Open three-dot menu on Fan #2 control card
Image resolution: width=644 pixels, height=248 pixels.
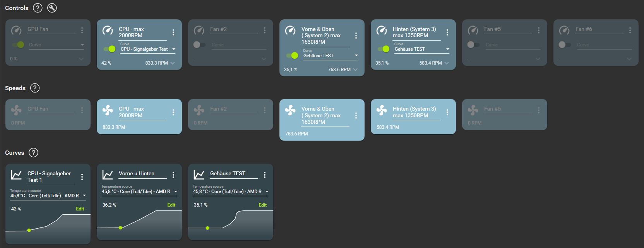[x=265, y=30]
